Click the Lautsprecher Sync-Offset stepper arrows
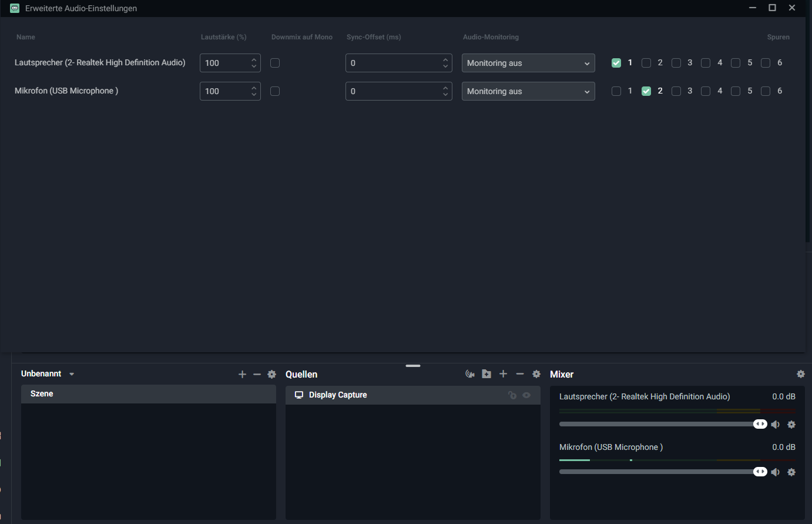The image size is (812, 524). pos(445,63)
